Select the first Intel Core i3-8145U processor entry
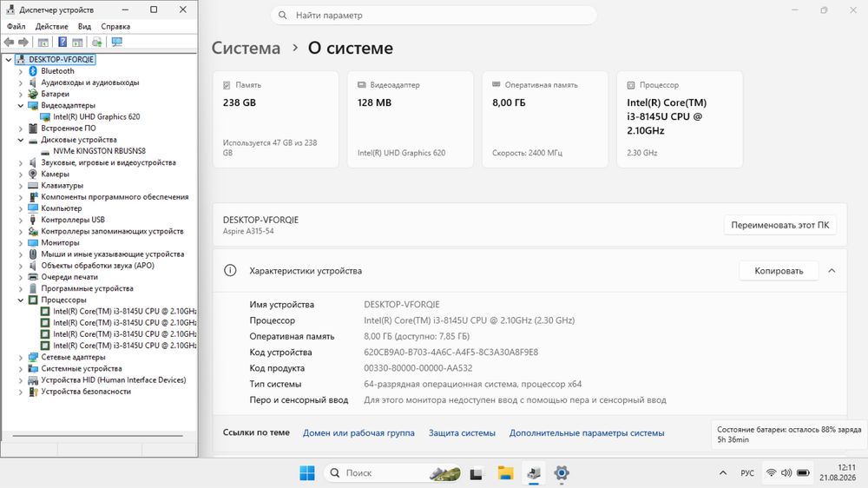The width and height of the screenshot is (868, 488). click(124, 312)
